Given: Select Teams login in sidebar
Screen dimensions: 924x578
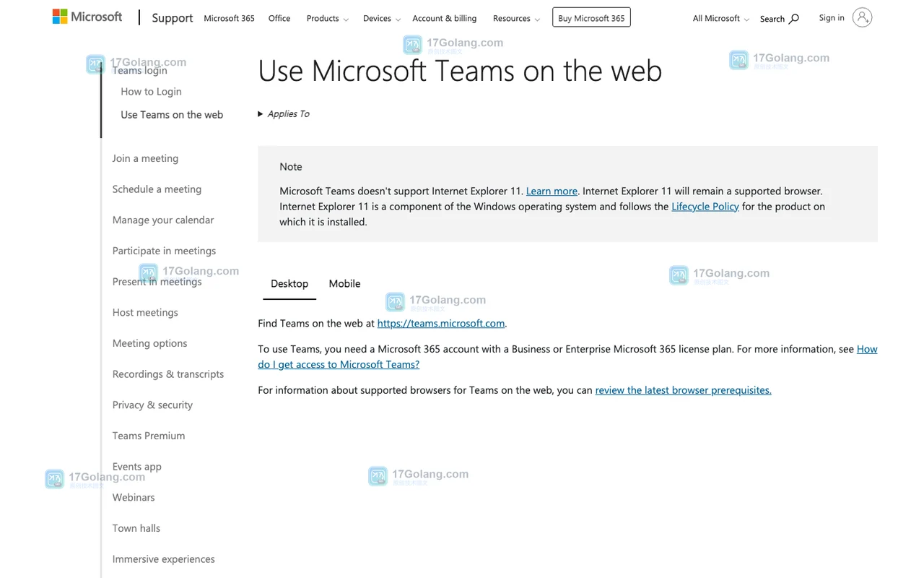Looking at the screenshot, I should click(x=139, y=70).
